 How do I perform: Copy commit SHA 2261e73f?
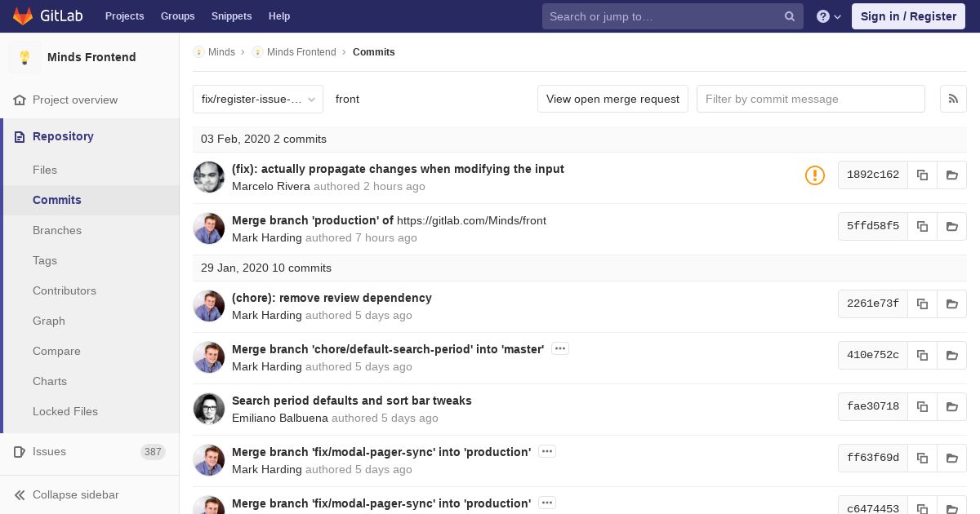[x=922, y=304]
